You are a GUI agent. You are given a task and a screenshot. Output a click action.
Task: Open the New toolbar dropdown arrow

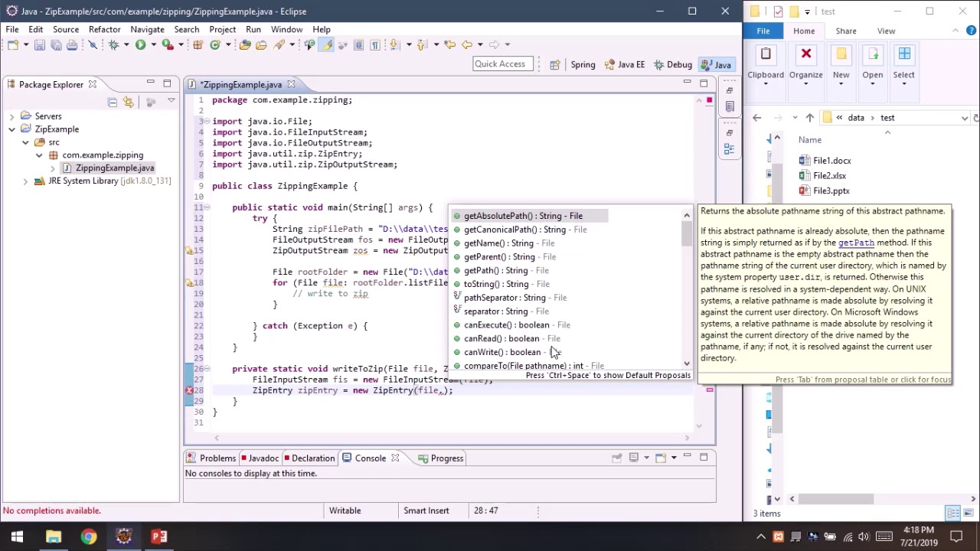pyautogui.click(x=26, y=44)
